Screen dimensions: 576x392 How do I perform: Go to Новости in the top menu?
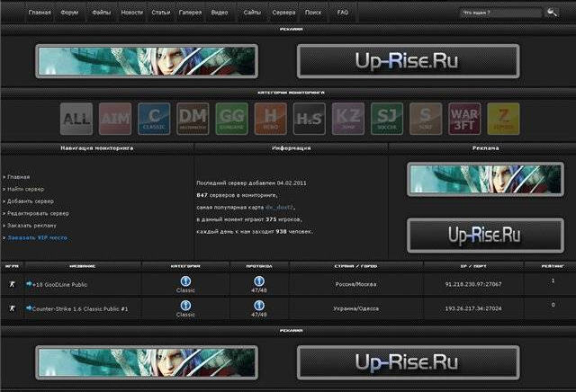132,12
